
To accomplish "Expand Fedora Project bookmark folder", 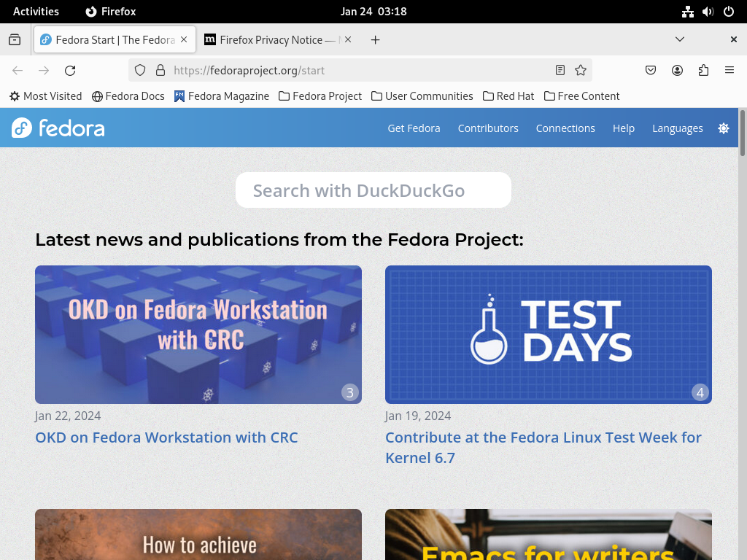I will (320, 96).
